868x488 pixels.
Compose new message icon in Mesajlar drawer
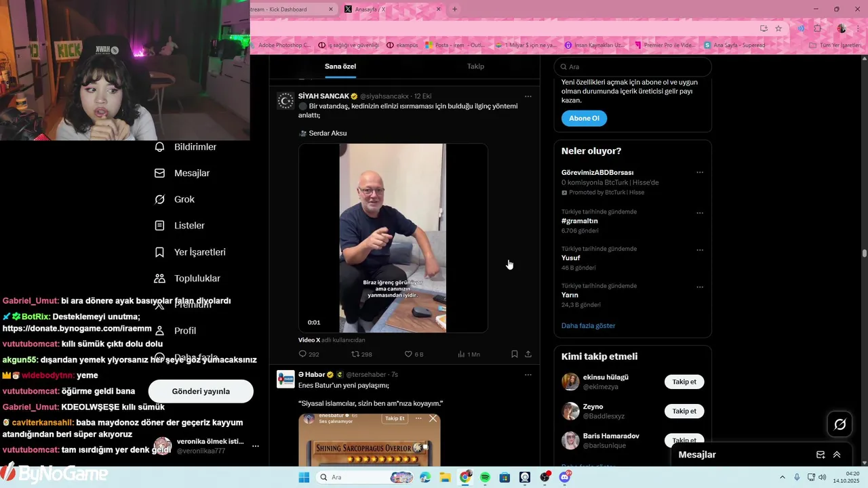coord(821,455)
